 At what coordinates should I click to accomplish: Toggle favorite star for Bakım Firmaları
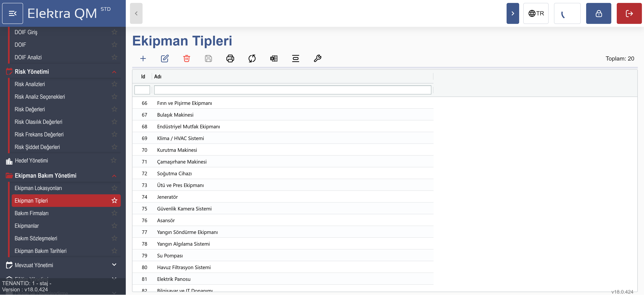(x=114, y=213)
